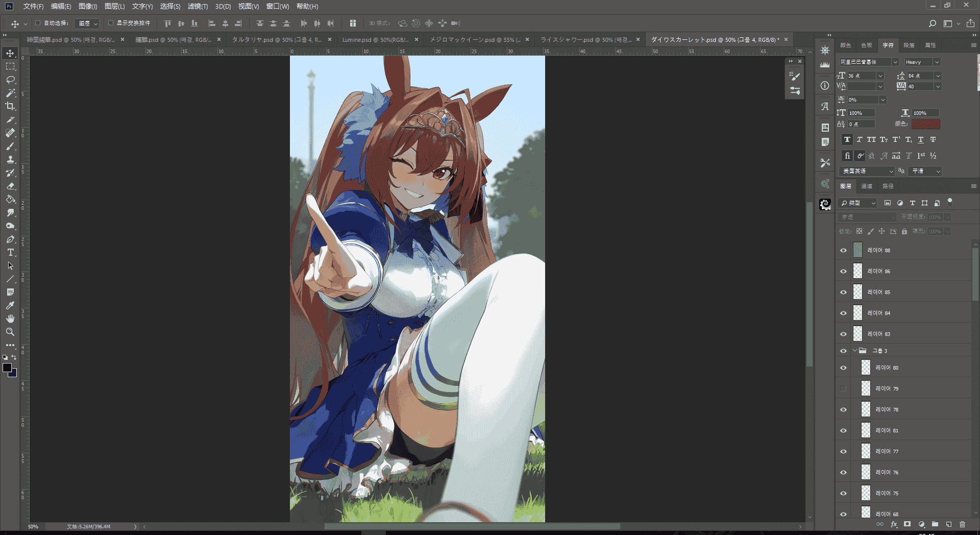Enable the 显示变换控件 checkbox

(110, 23)
